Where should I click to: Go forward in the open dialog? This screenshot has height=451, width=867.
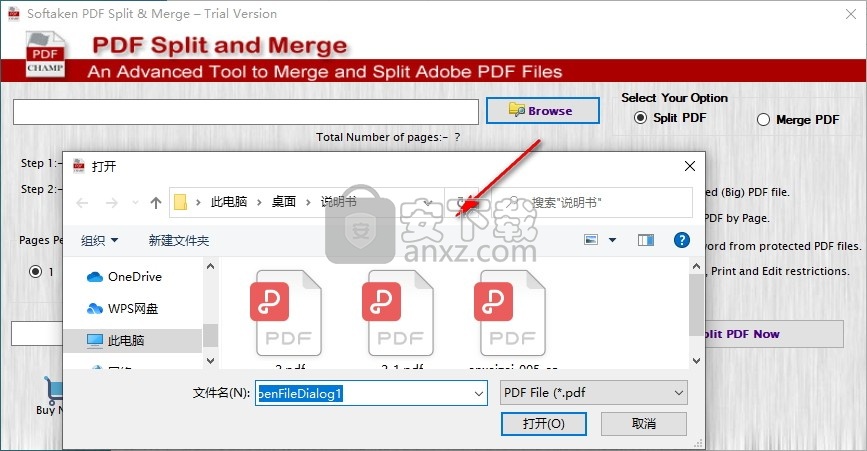tap(112, 203)
